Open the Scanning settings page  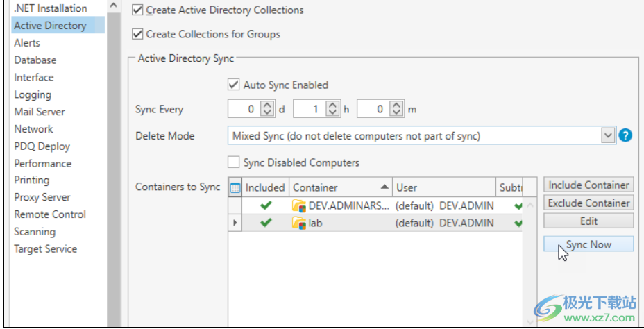[35, 232]
